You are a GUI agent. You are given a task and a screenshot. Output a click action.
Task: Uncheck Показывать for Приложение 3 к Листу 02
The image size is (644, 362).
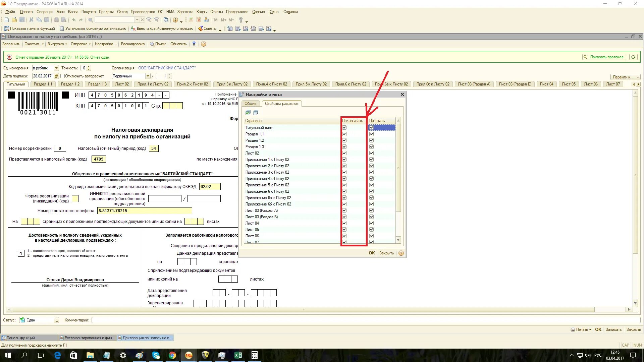(x=344, y=172)
